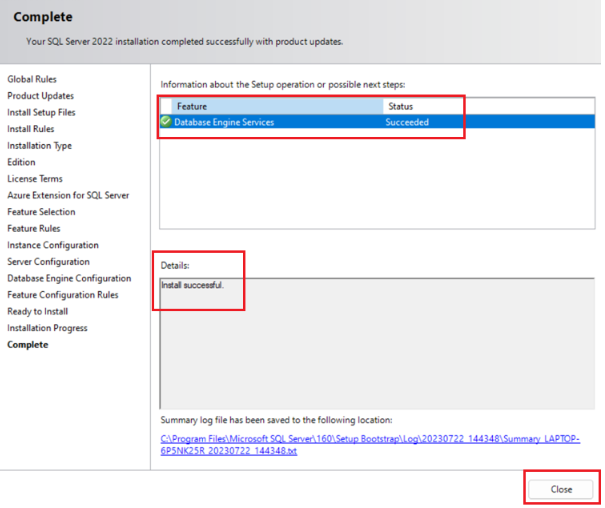605x508 pixels.
Task: Select the Edition step
Action: pos(21,162)
